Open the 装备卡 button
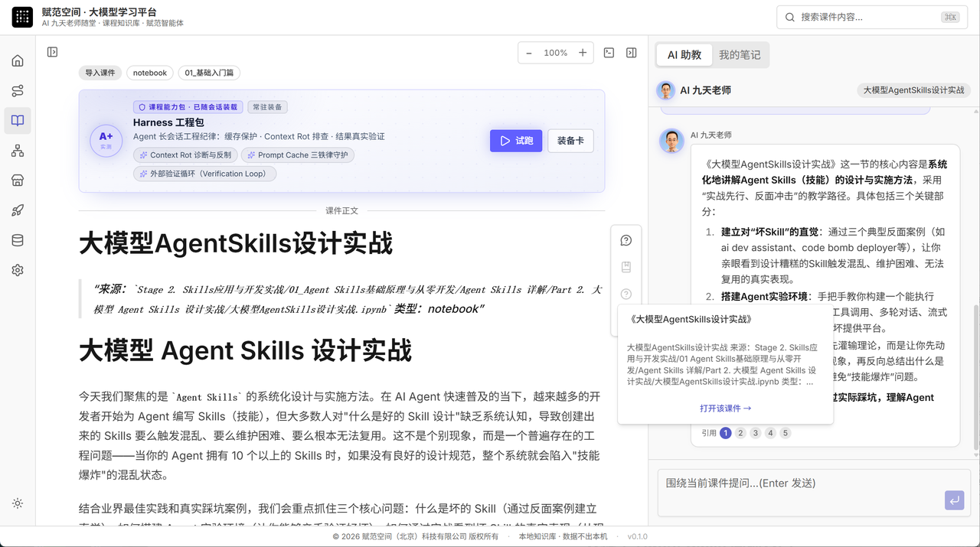 tap(570, 141)
